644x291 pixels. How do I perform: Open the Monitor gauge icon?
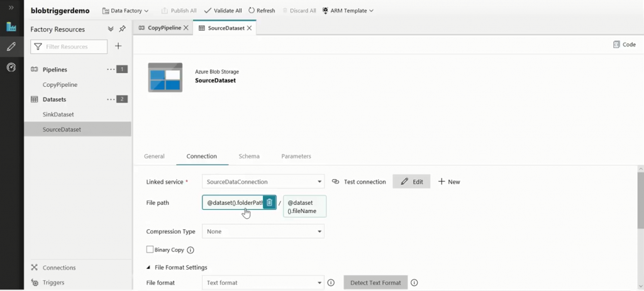[x=11, y=67]
